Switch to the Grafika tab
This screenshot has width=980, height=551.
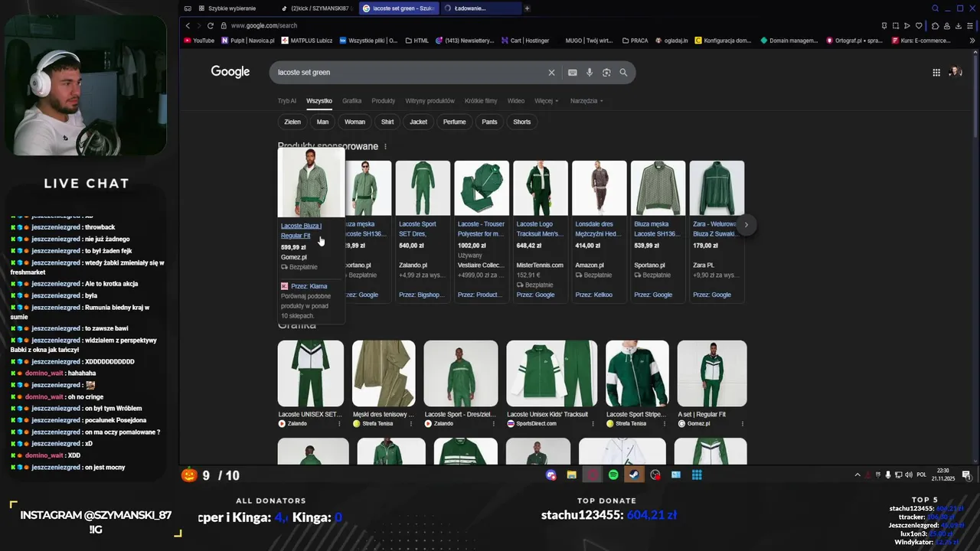[x=351, y=101]
